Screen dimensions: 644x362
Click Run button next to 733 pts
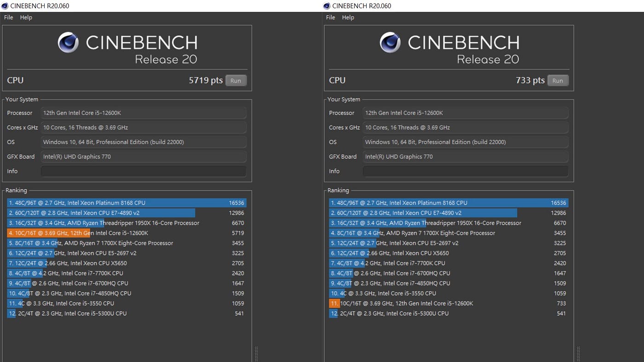tap(558, 80)
